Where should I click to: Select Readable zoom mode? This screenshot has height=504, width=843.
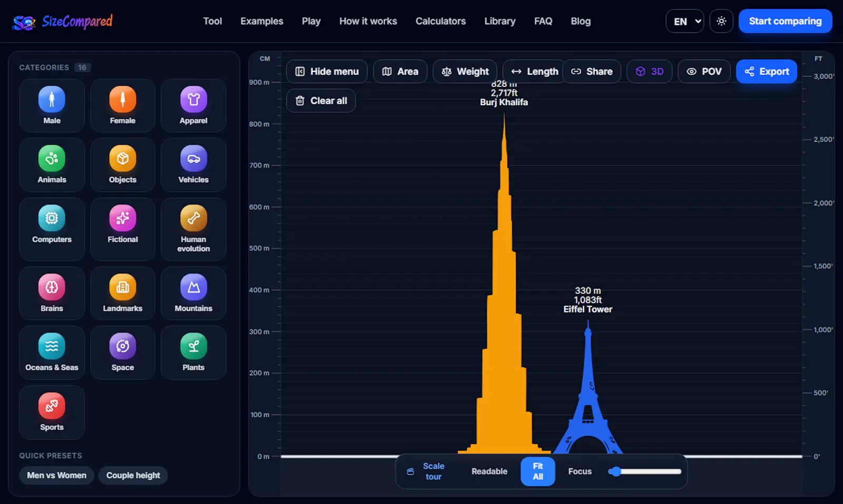pyautogui.click(x=489, y=471)
